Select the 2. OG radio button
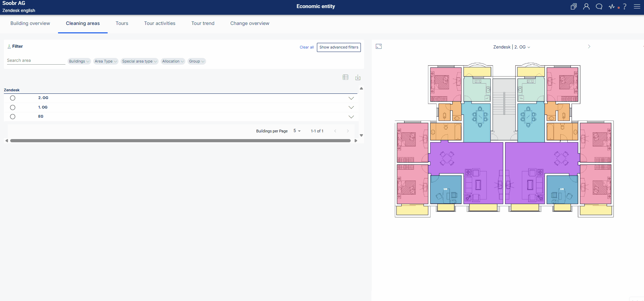The image size is (644, 301). (x=13, y=98)
